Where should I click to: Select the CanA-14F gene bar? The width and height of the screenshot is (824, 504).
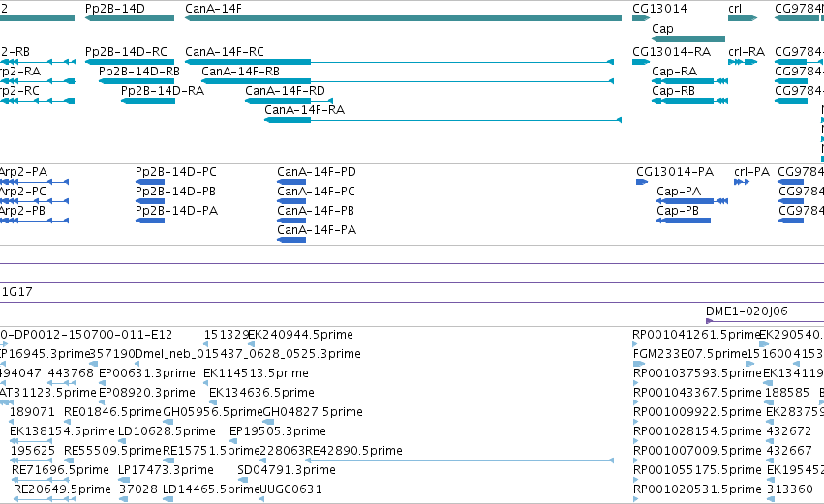pyautogui.click(x=403, y=18)
